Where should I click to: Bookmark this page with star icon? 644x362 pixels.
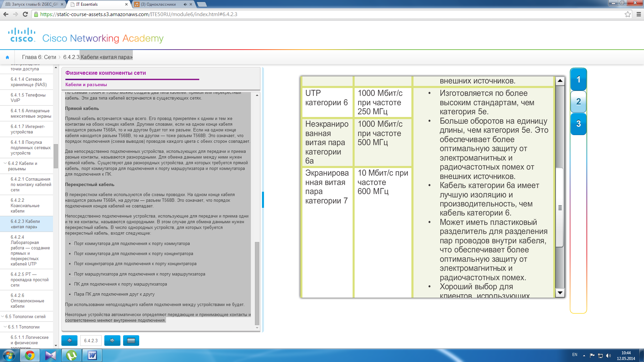pos(628,14)
